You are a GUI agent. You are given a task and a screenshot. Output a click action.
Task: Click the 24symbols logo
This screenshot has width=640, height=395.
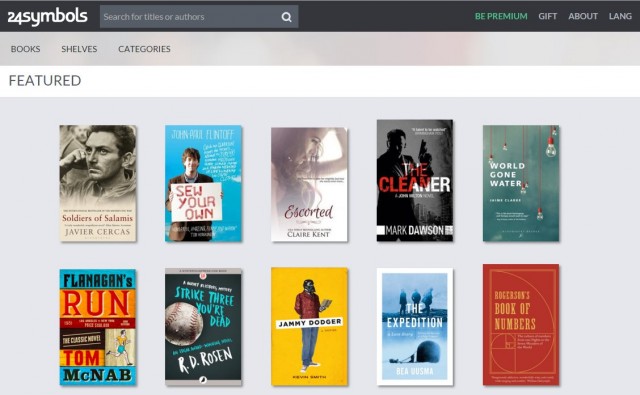pyautogui.click(x=47, y=16)
